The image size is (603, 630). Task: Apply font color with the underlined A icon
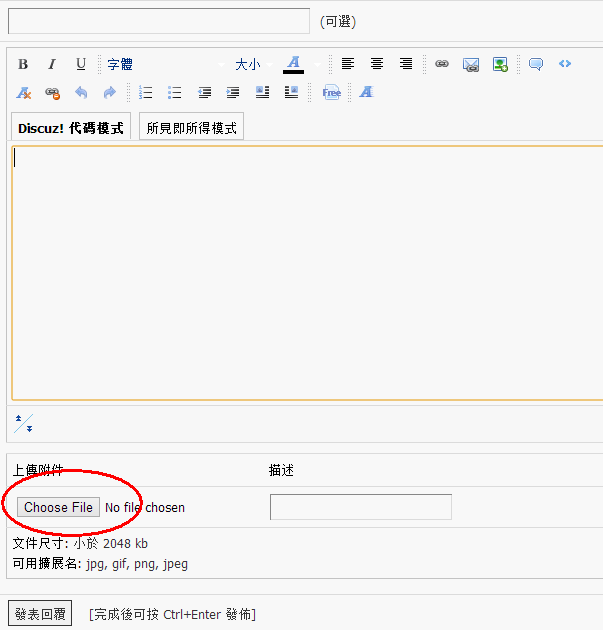[x=293, y=64]
